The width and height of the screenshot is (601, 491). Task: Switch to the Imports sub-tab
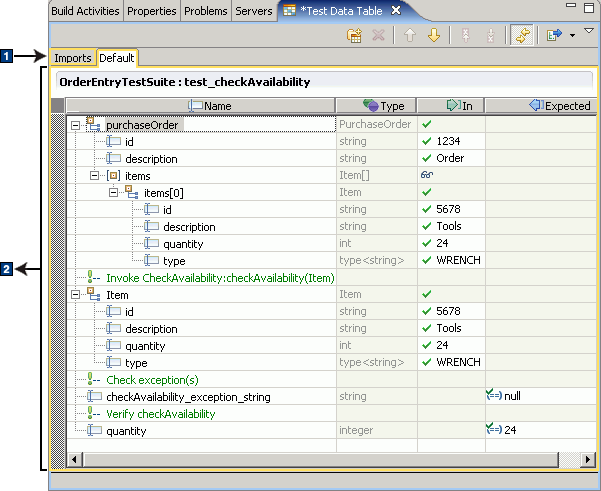72,58
